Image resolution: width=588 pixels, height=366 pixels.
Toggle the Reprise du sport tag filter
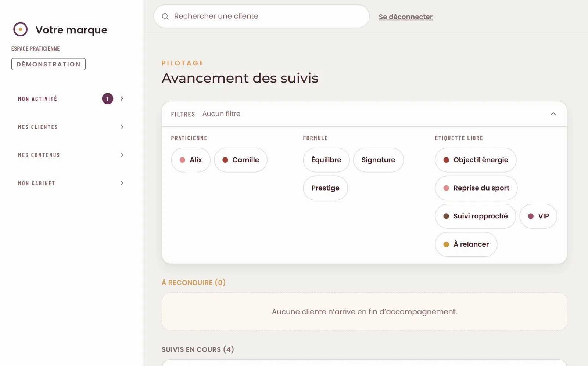(476, 188)
